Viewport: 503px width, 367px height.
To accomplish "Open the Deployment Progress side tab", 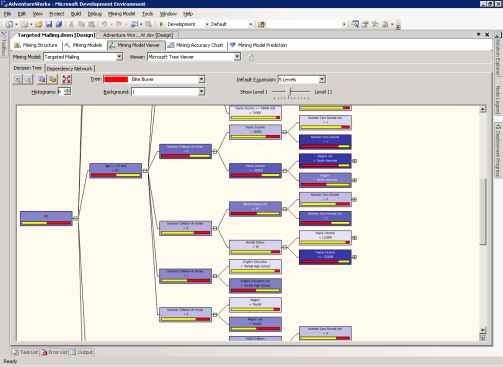I will pos(498,148).
